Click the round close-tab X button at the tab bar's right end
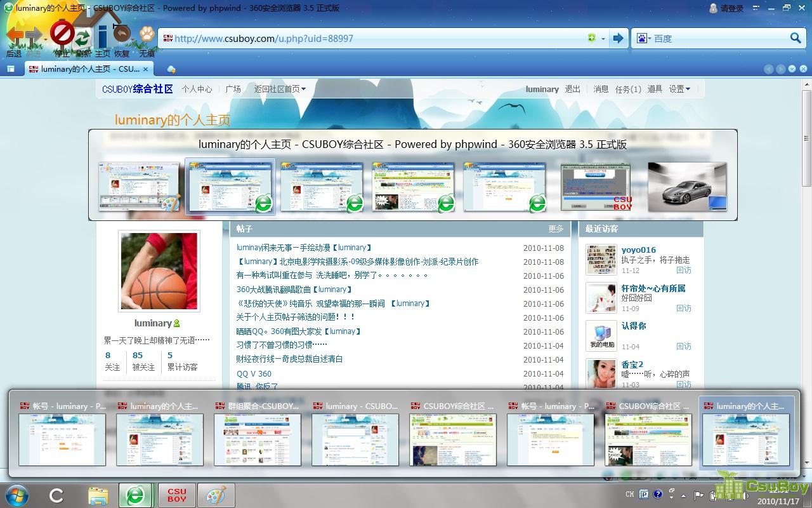812x508 pixels. click(x=803, y=69)
